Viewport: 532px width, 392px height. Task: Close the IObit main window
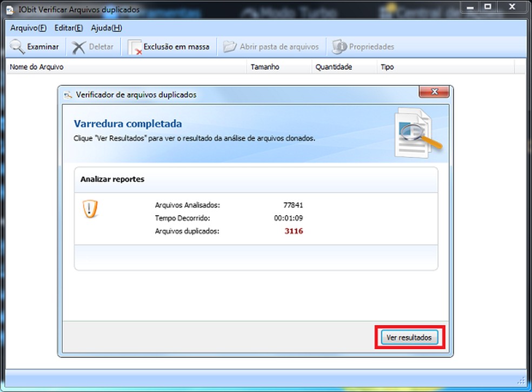[512, 7]
